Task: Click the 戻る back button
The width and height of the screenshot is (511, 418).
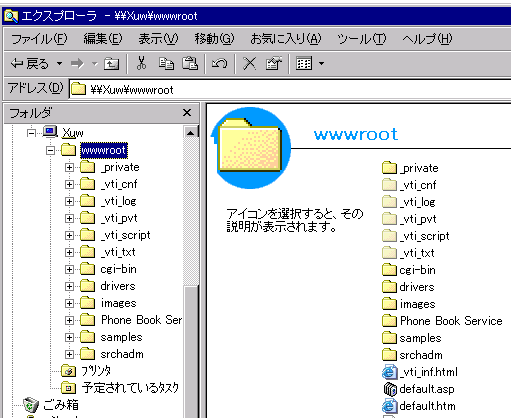Action: (x=30, y=63)
